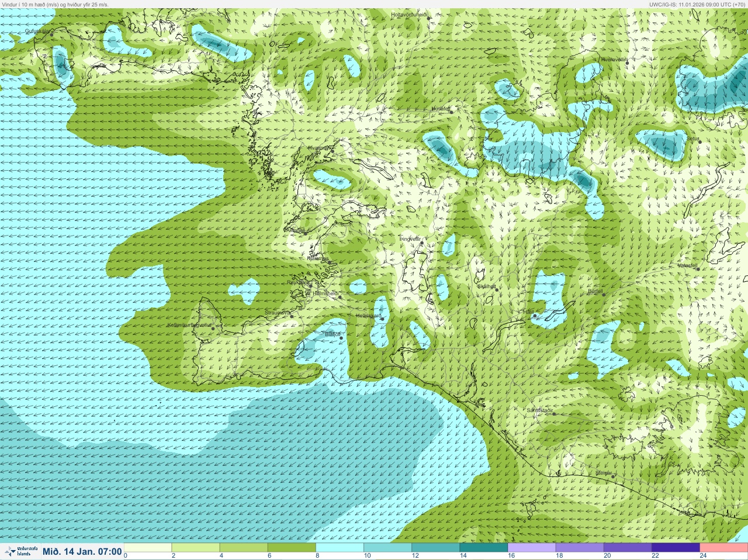This screenshot has width=748, height=560.
Task: Click the Hæll station label
Action: tap(529, 312)
